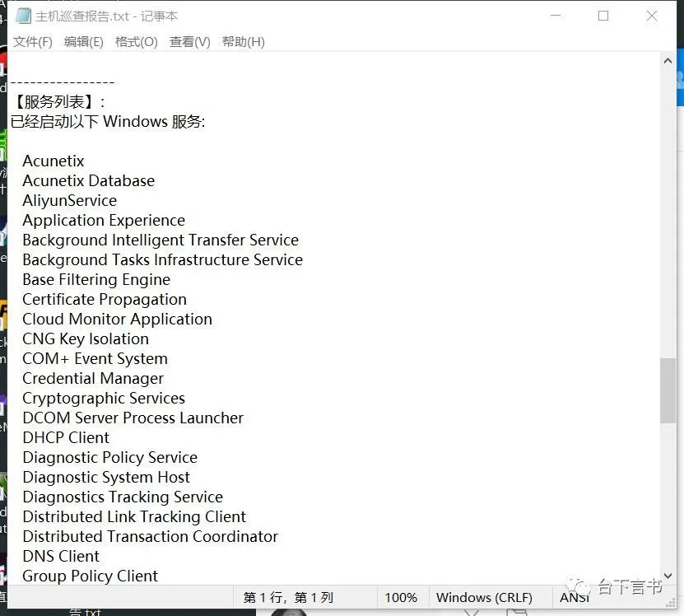
Task: Click the 'Credential Manager' line
Action: point(93,379)
